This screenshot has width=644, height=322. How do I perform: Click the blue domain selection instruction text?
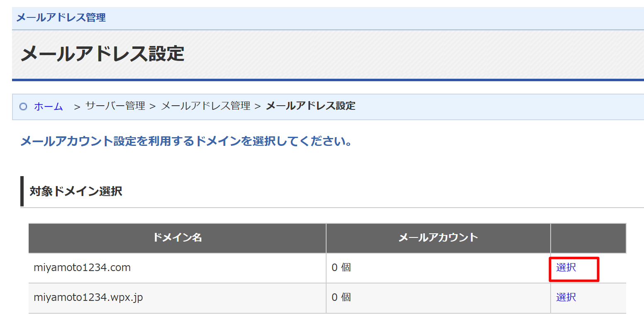pyautogui.click(x=186, y=141)
